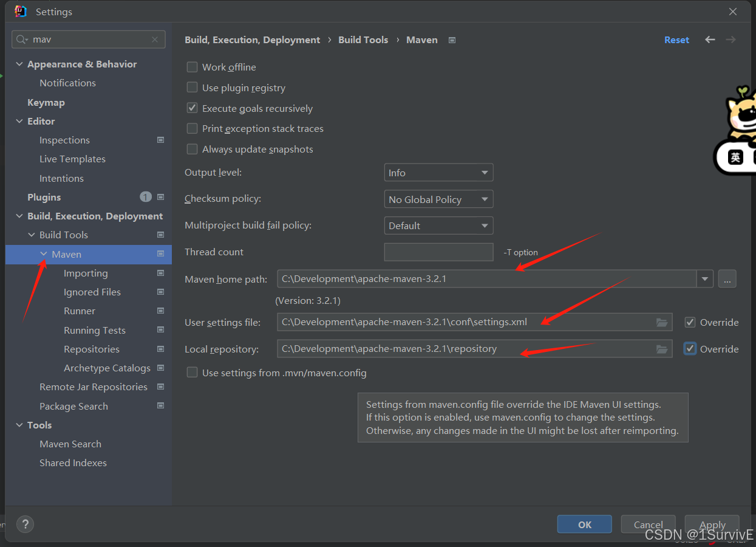Open the Keymap settings page
Viewport: 756px width, 547px height.
pyautogui.click(x=46, y=102)
